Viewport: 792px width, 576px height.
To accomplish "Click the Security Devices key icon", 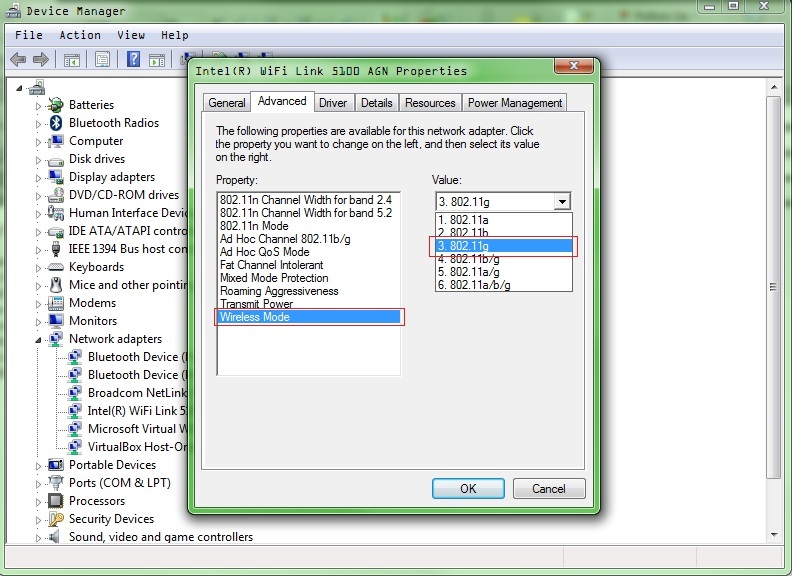I will 57,519.
